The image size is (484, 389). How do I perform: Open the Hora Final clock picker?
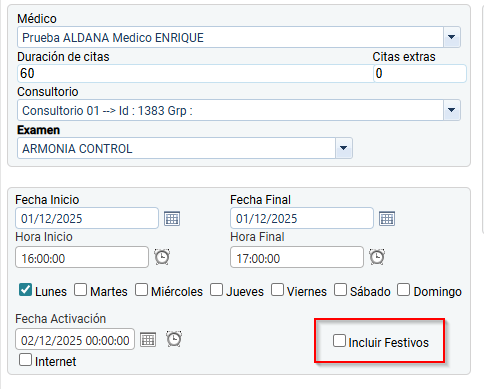pyautogui.click(x=377, y=257)
